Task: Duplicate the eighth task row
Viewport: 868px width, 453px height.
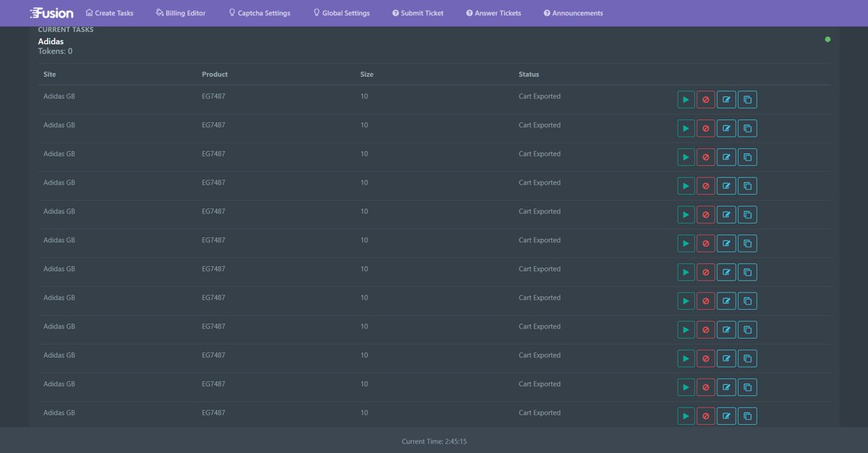Action: click(748, 301)
